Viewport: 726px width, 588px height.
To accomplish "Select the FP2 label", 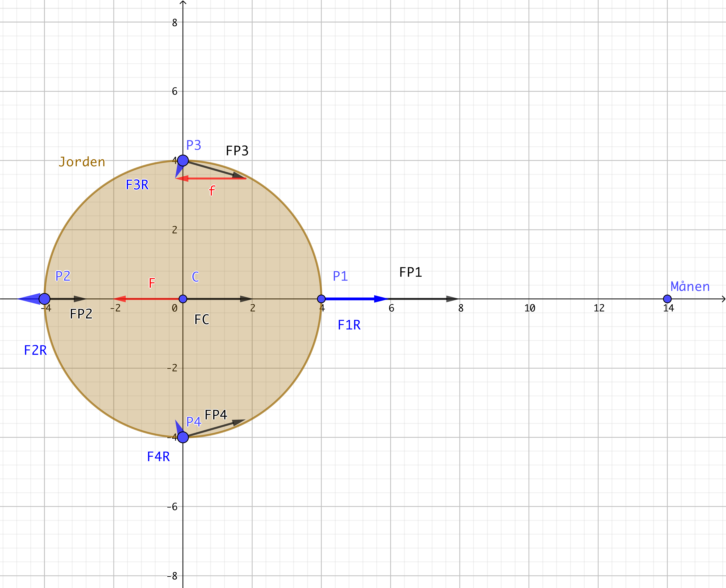I will (81, 314).
